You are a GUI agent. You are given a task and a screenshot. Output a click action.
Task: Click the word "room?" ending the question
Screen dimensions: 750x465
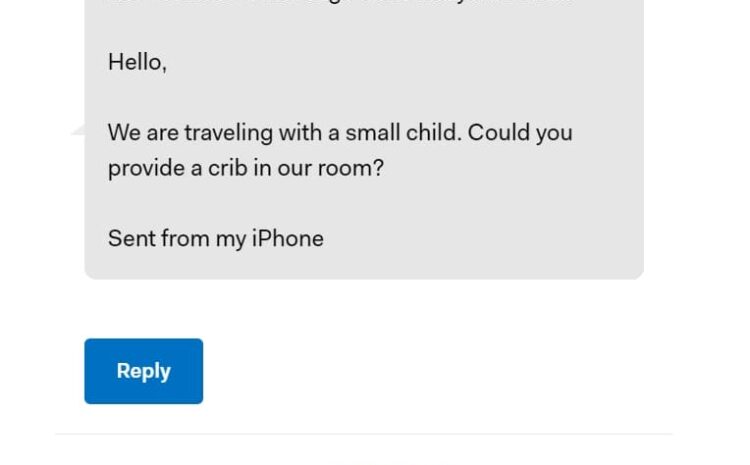[x=351, y=168]
